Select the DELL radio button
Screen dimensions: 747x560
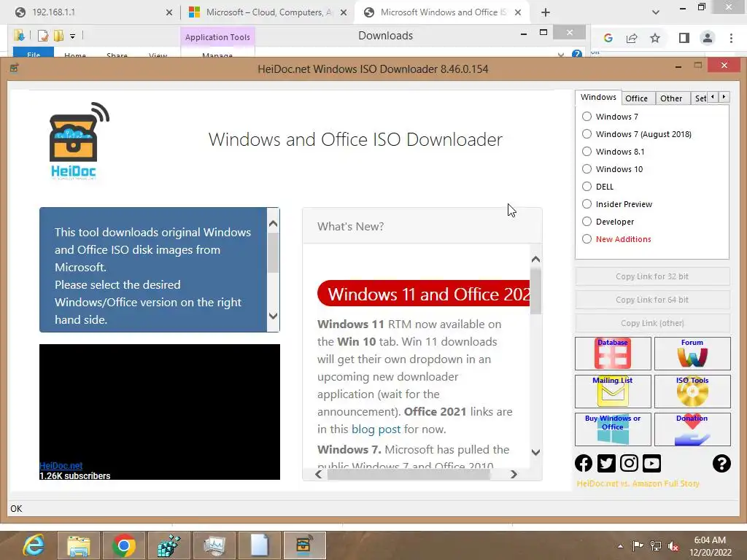point(587,186)
